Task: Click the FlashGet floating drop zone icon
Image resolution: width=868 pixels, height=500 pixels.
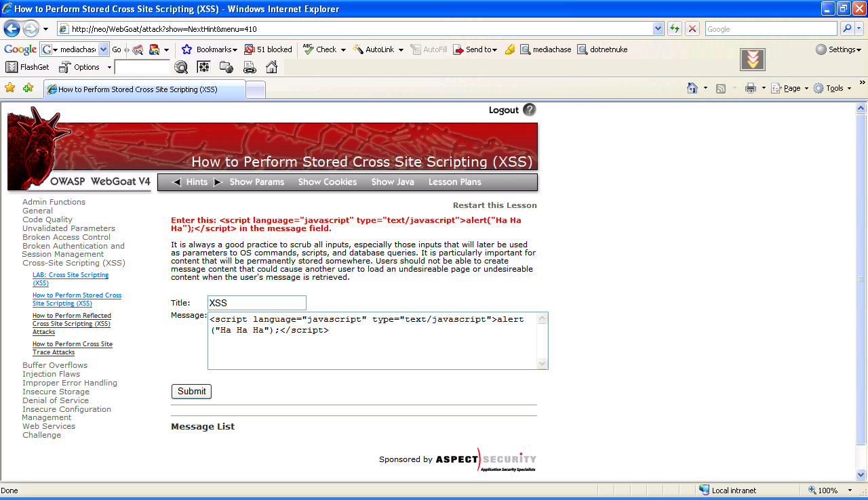Action: [x=752, y=60]
